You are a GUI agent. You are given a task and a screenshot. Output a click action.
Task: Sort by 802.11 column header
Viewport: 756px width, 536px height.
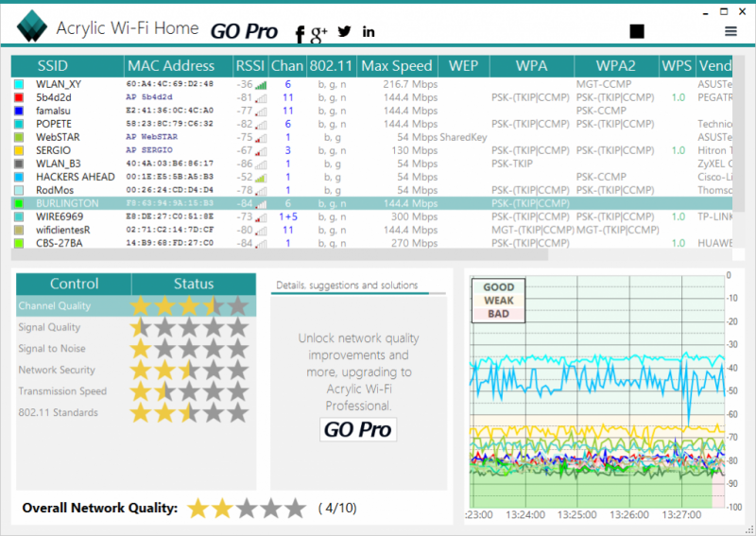pyautogui.click(x=332, y=66)
